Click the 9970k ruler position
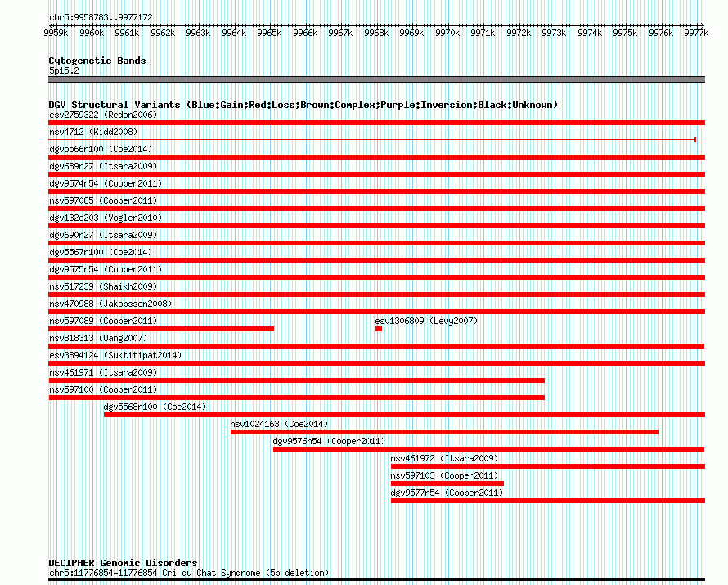 click(447, 33)
